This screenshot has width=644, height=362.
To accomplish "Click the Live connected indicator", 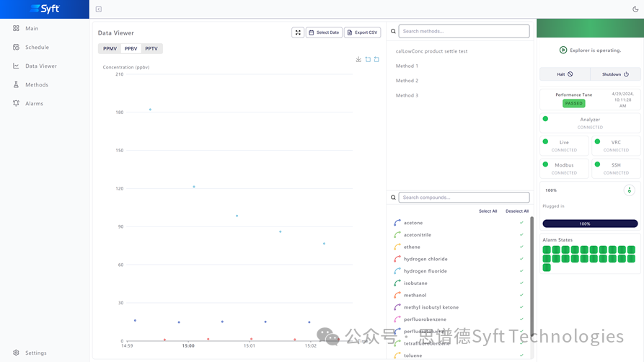I will [x=545, y=141].
